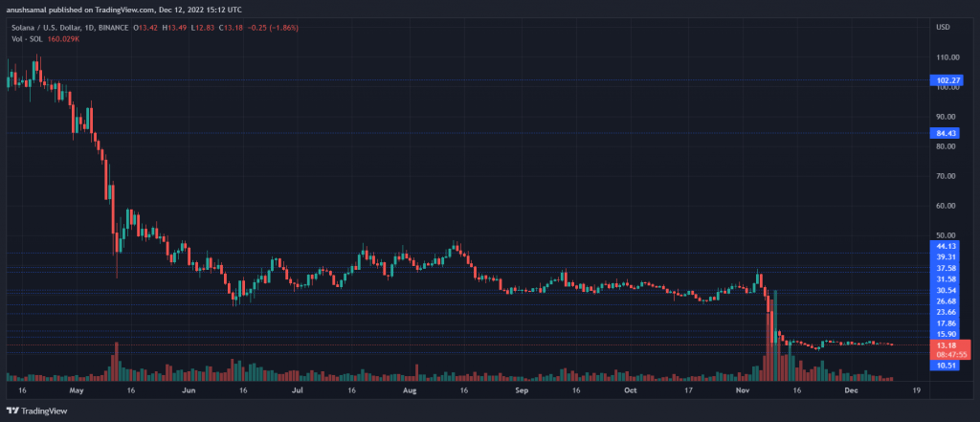Image resolution: width=980 pixels, height=422 pixels.
Task: Click the 08:47:55 countdown timer label
Action: 947,353
